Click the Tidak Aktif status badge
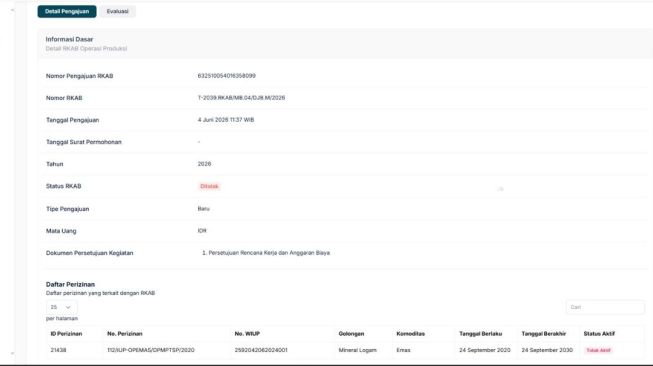The width and height of the screenshot is (653, 366). [598, 350]
